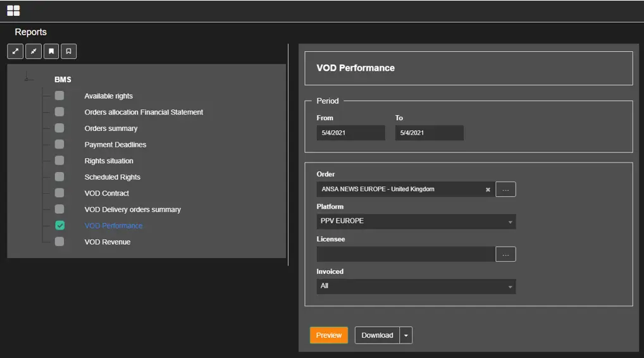Select the VOD Contract report

point(106,193)
